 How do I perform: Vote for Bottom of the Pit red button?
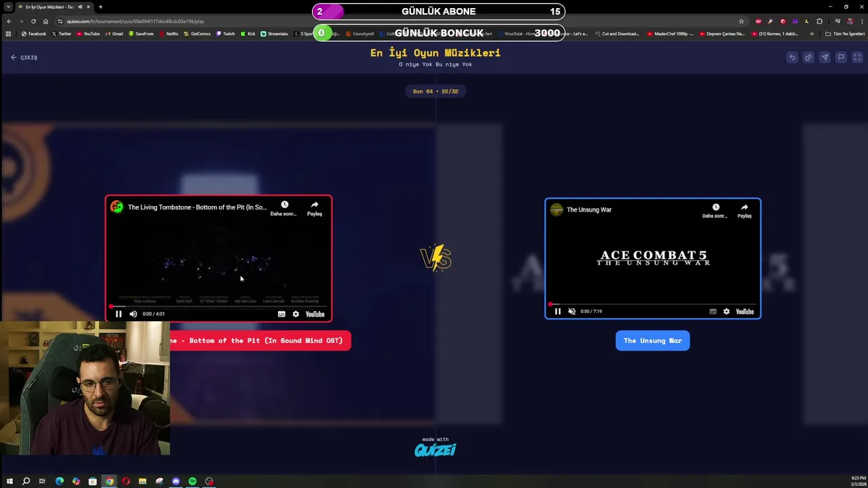click(260, 341)
